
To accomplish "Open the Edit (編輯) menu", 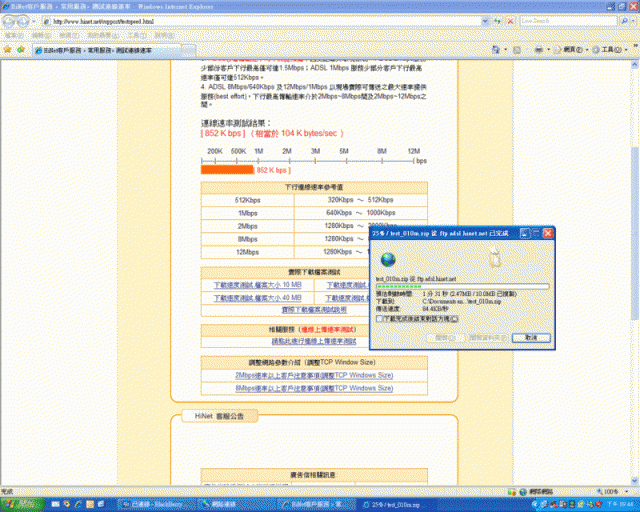I will click(x=41, y=36).
